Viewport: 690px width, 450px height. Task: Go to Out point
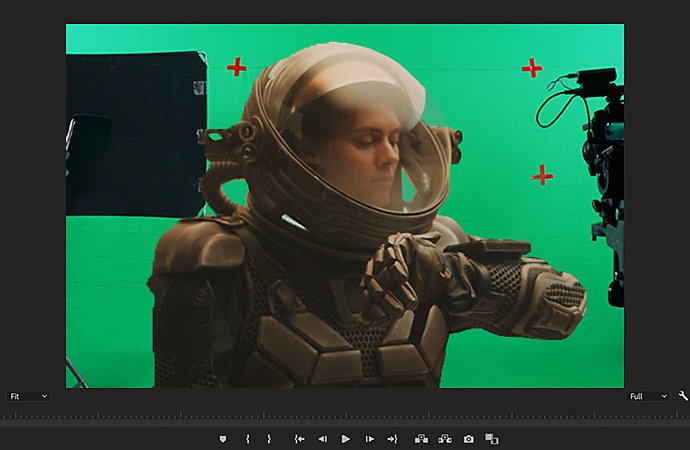click(392, 439)
